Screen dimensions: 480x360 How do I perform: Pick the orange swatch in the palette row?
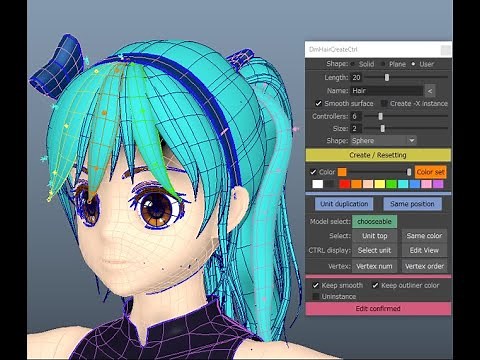point(356,184)
